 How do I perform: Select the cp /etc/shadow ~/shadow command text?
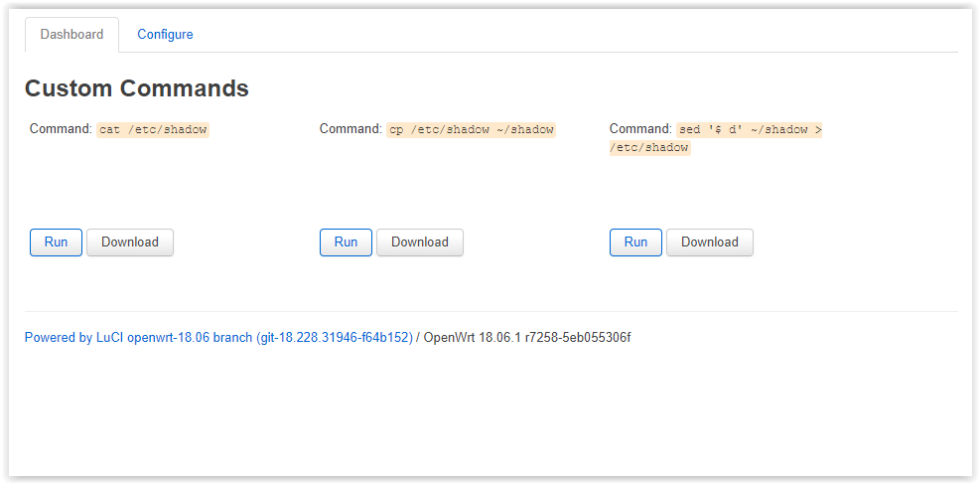[472, 129]
